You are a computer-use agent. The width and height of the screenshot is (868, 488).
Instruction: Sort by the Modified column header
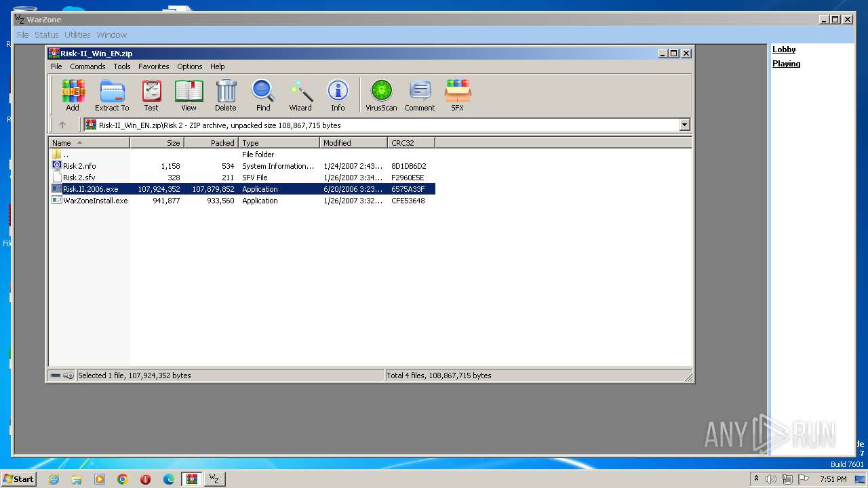(353, 143)
